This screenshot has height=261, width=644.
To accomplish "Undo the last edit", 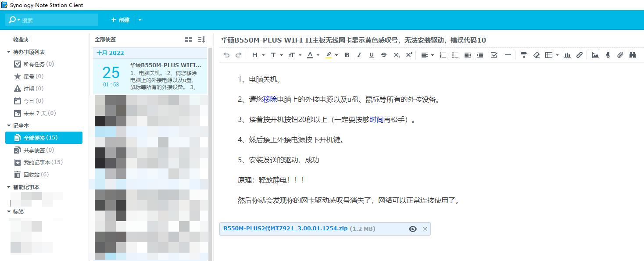I will [x=226, y=55].
